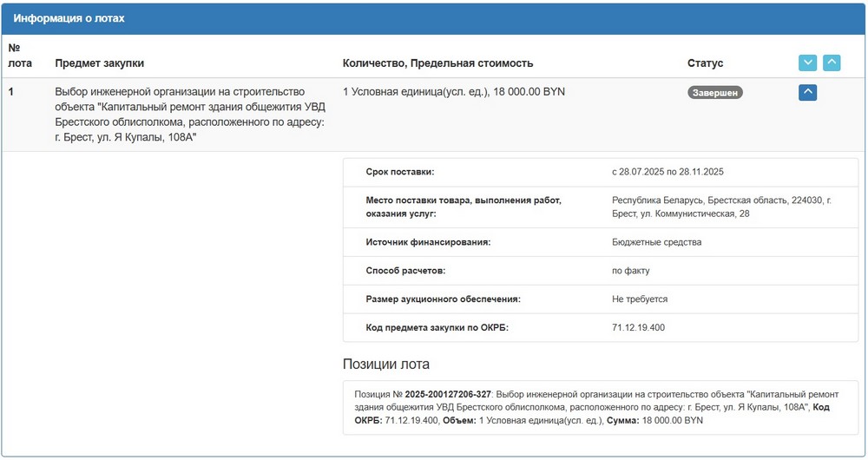The height and width of the screenshot is (460, 868).
Task: Click the value "Не требуется"
Action: pos(640,299)
